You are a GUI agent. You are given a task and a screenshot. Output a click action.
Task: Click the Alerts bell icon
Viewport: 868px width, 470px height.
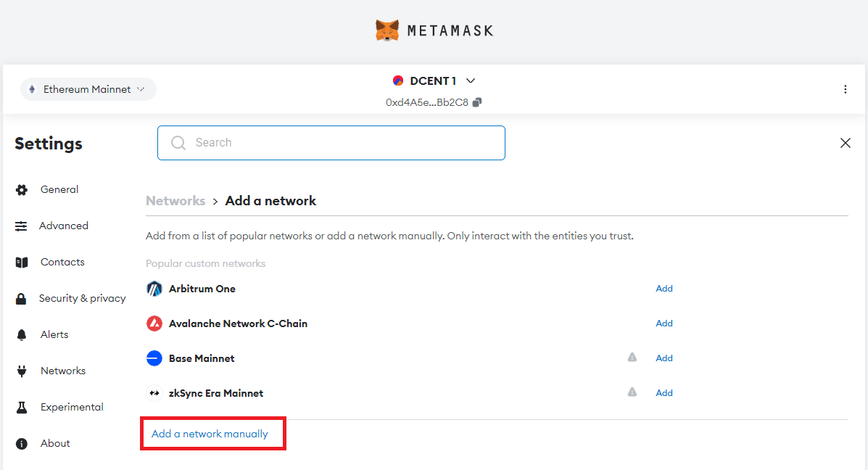click(x=22, y=335)
